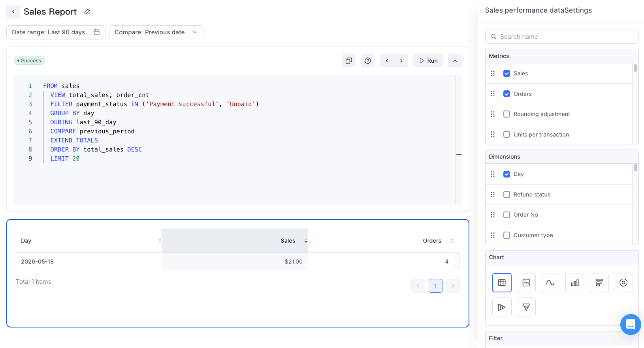This screenshot has height=348, width=644.
Task: Click the EXTEND TOTALS code line
Action: (74, 140)
